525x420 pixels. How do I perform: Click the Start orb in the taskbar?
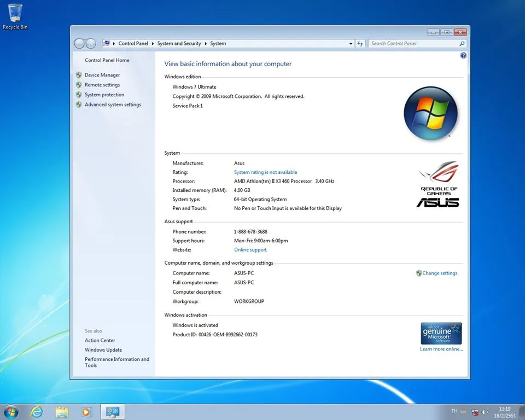(x=11, y=411)
